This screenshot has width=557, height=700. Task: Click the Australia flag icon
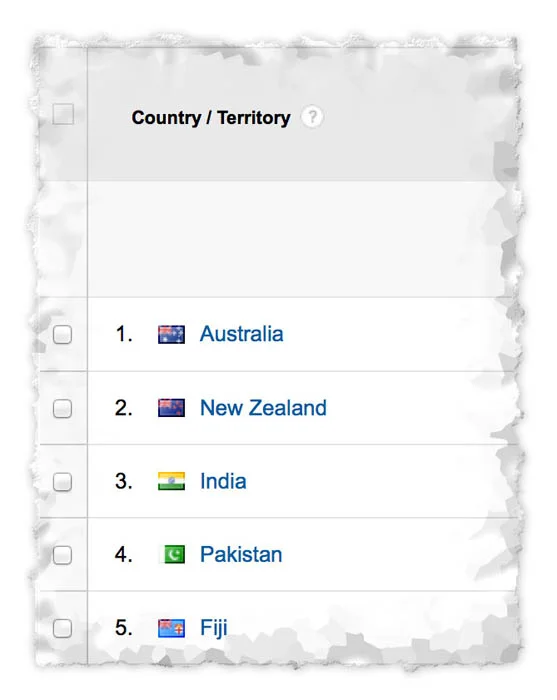[171, 334]
